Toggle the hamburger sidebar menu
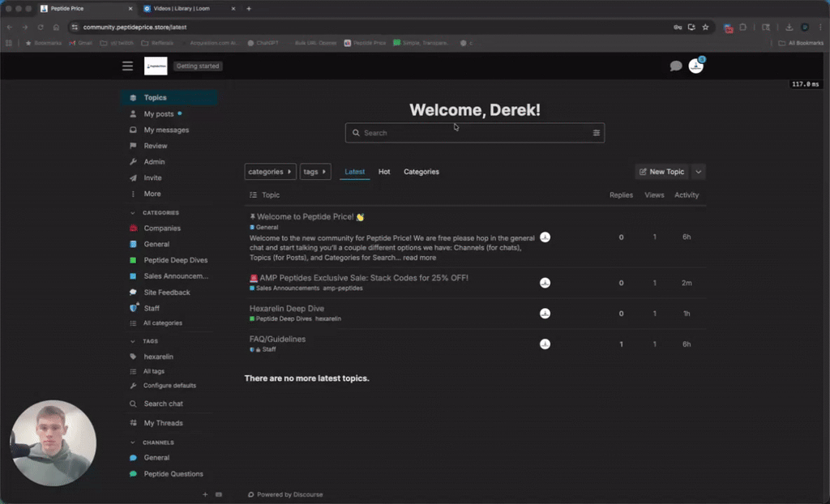This screenshot has height=504, width=830. [127, 66]
